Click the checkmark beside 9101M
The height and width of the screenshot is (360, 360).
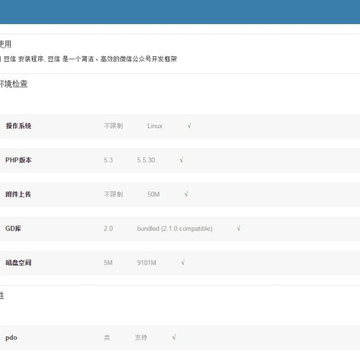183,263
